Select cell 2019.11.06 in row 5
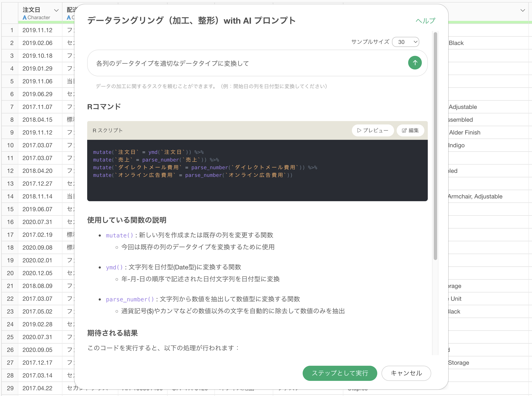532x396 pixels. (x=40, y=81)
